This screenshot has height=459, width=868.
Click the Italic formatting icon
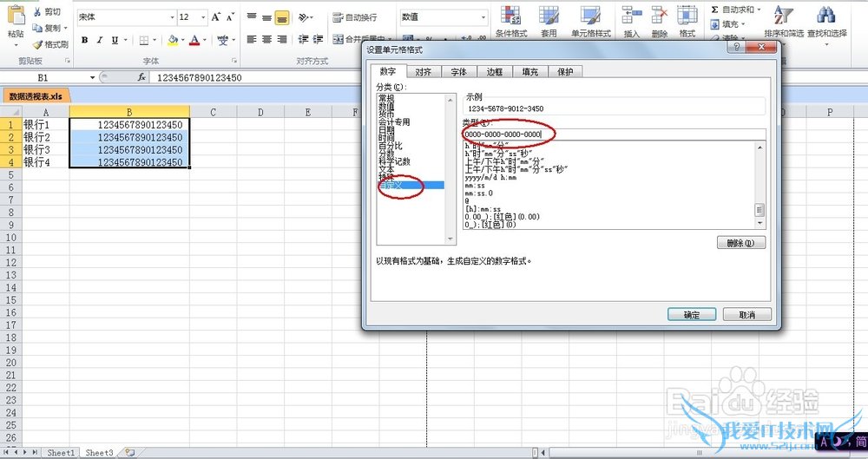coord(101,40)
